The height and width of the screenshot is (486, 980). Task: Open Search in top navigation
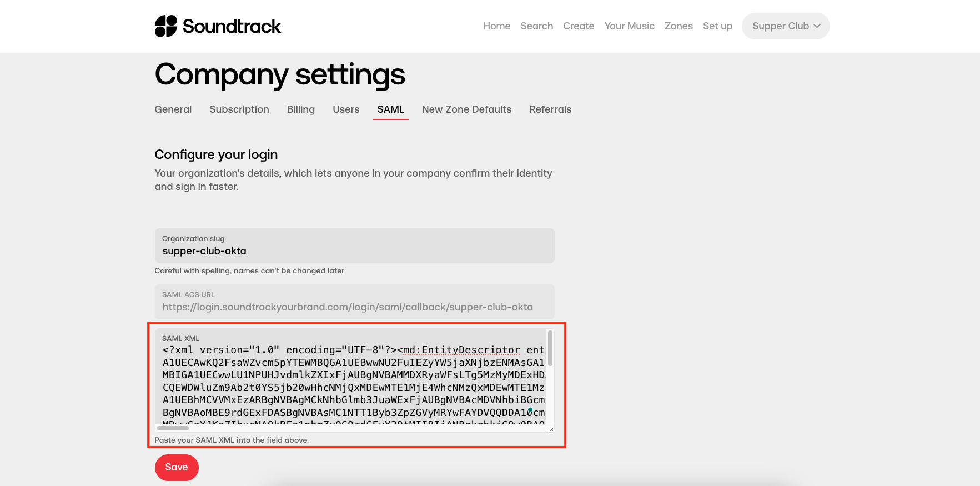(537, 26)
